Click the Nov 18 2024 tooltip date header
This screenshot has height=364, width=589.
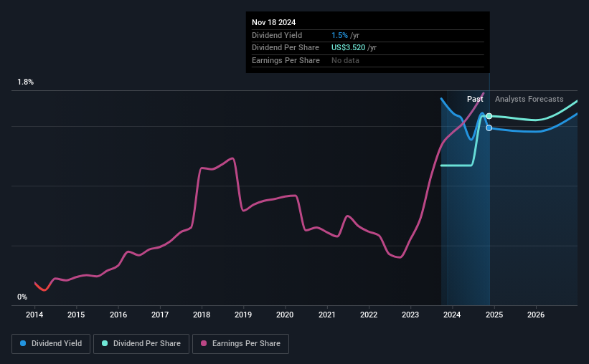(x=273, y=22)
